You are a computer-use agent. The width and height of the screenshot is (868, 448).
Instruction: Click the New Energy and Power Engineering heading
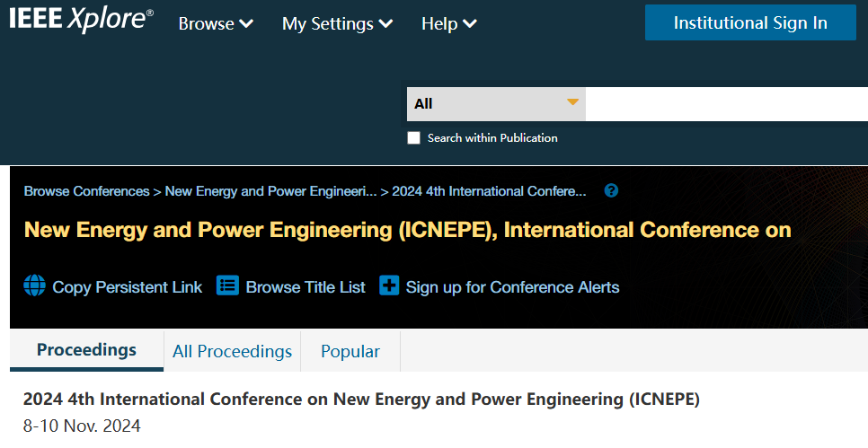point(407,230)
